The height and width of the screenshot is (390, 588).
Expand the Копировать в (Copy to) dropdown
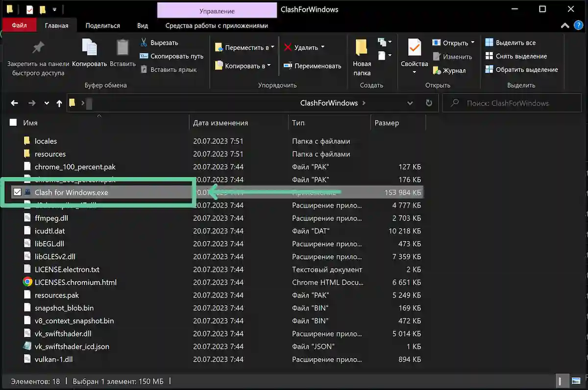tap(269, 66)
